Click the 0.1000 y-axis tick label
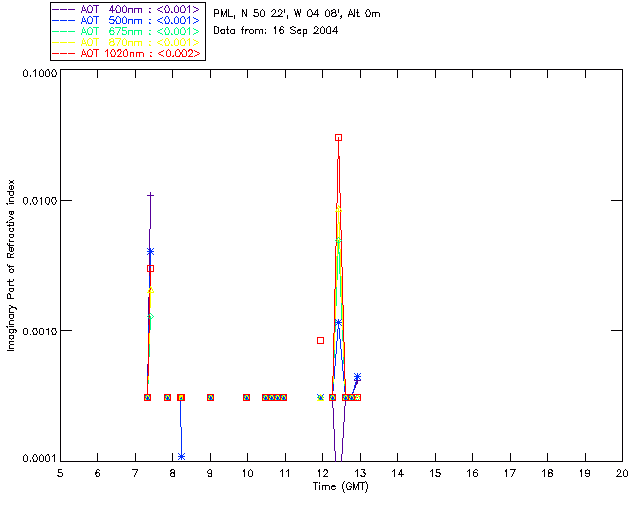Viewport: 640px width, 512px height. 39,73
